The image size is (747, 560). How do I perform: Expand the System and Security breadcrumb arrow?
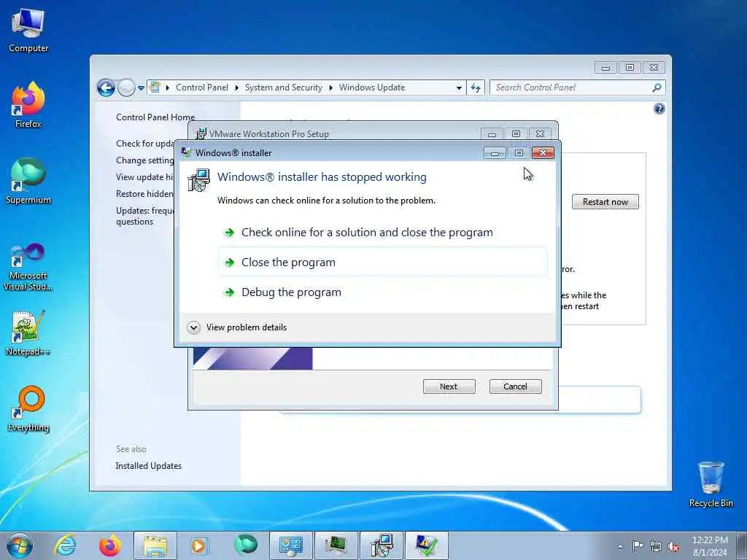[330, 87]
